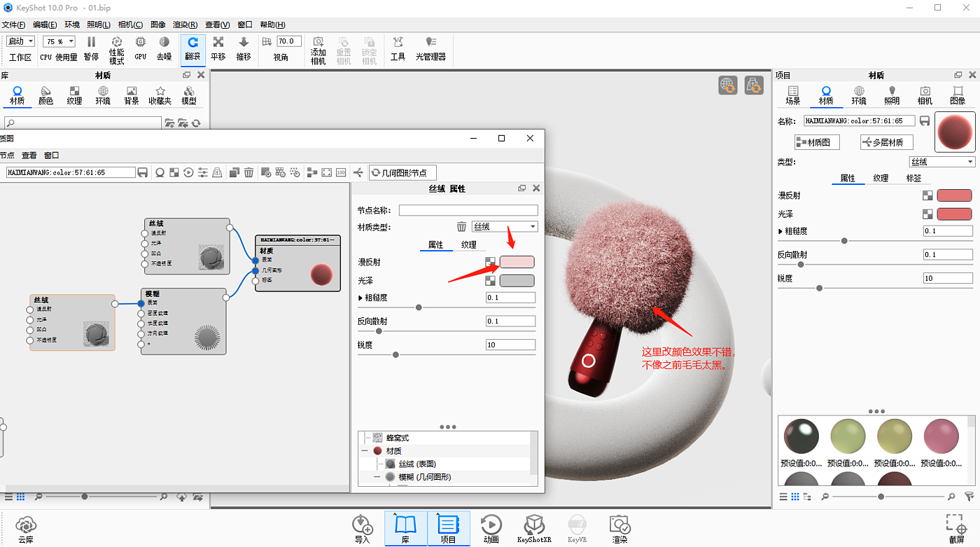Click the 多层材质 button

coord(886,142)
